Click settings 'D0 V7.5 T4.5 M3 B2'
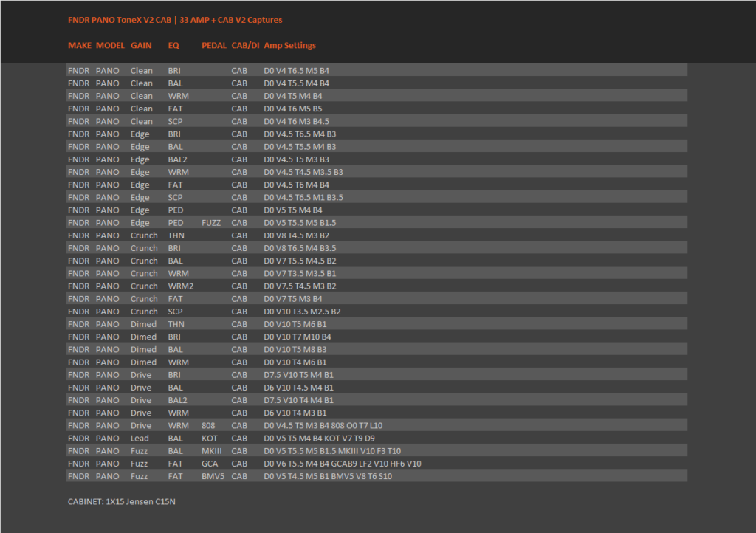The image size is (756, 533). tap(300, 286)
